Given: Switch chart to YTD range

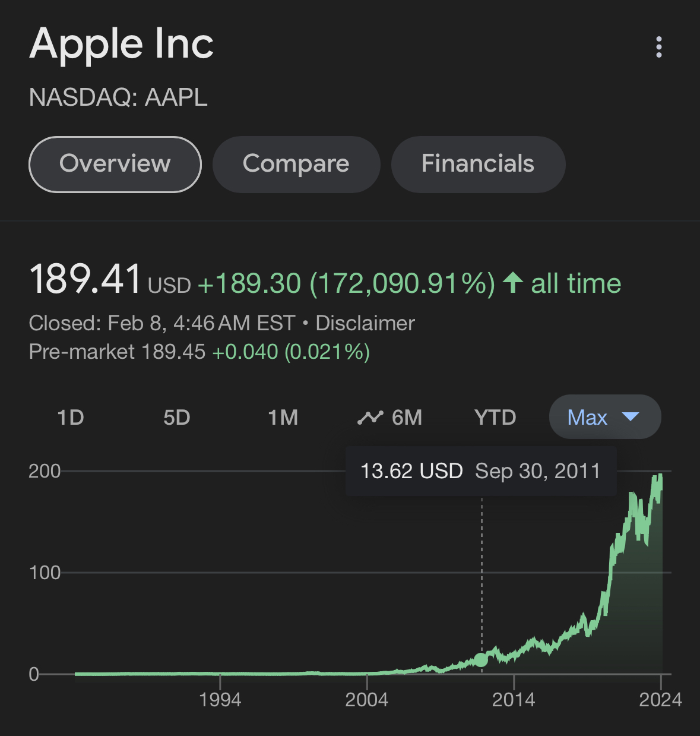Looking at the screenshot, I should pos(495,418).
